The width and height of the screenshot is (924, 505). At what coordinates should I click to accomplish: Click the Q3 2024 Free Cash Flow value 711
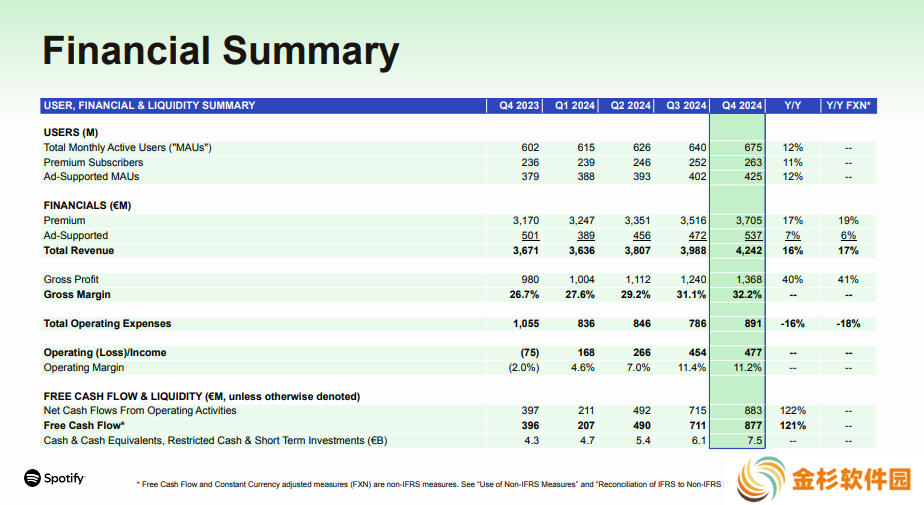(x=697, y=425)
